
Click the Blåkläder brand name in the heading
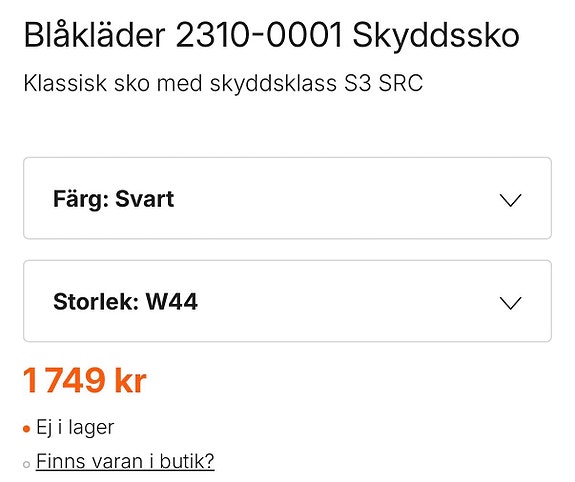click(95, 35)
